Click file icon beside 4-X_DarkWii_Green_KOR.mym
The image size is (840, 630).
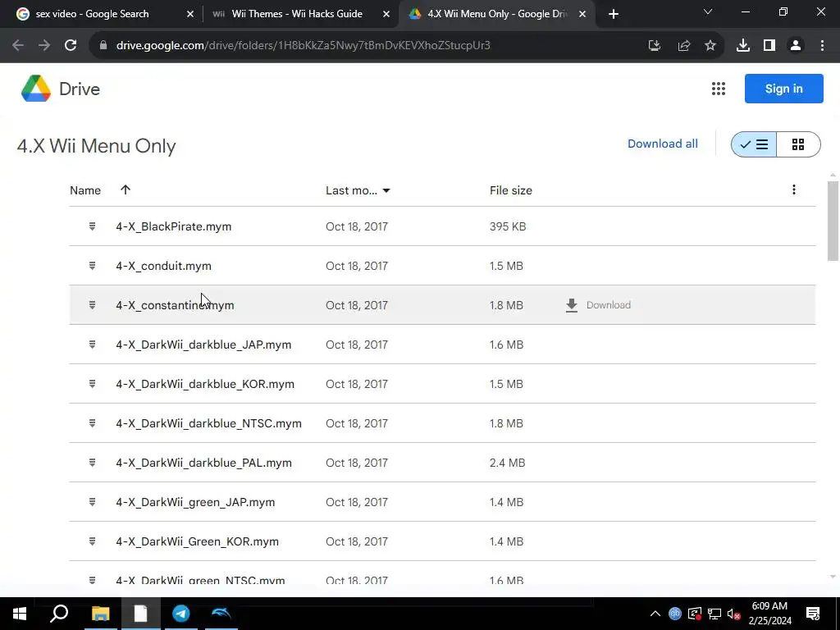92,541
